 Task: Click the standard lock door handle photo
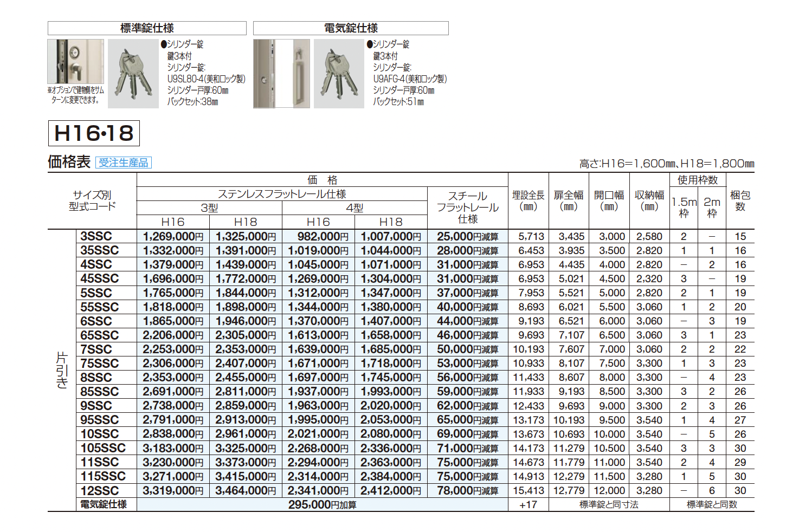[x=75, y=62]
